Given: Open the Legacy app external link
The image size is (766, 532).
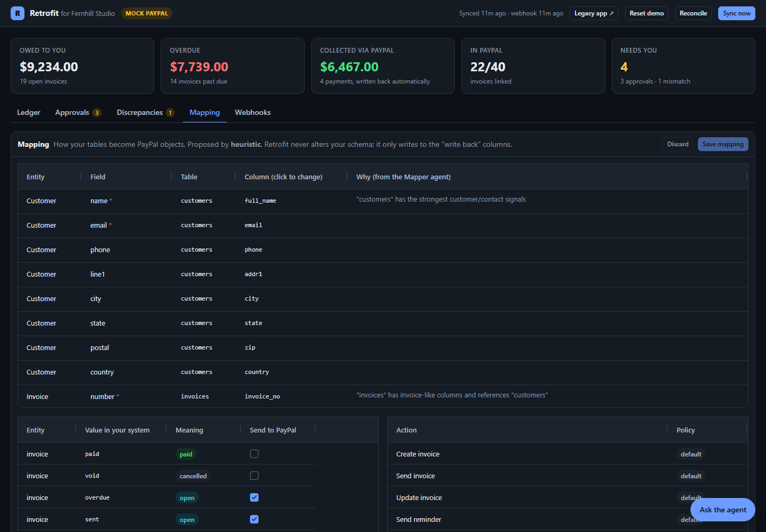Looking at the screenshot, I should coord(594,13).
